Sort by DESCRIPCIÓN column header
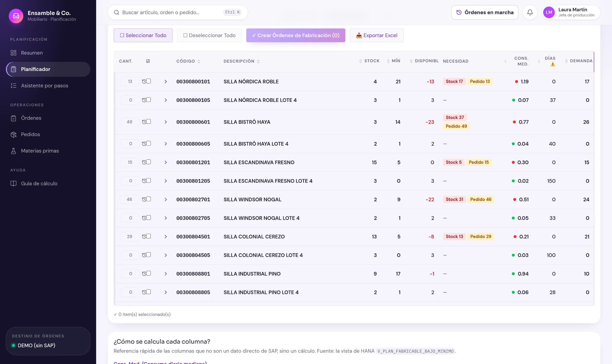The image size is (612, 364). click(x=241, y=61)
